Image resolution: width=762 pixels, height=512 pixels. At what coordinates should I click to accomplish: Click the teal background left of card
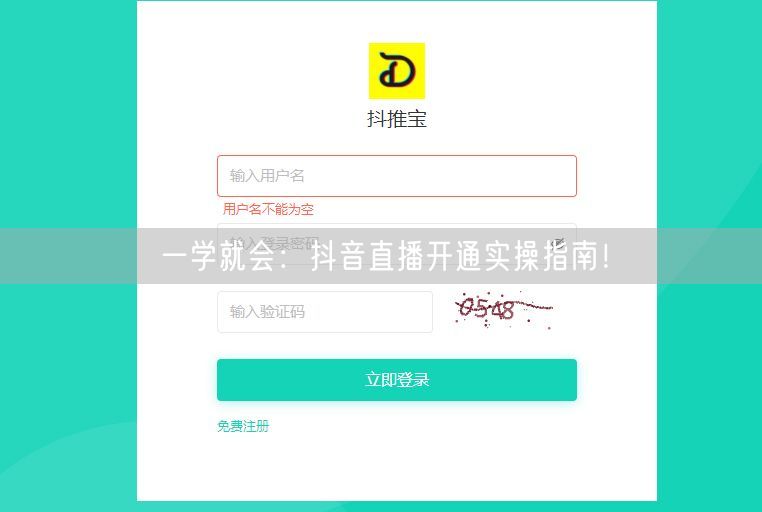(x=68, y=121)
